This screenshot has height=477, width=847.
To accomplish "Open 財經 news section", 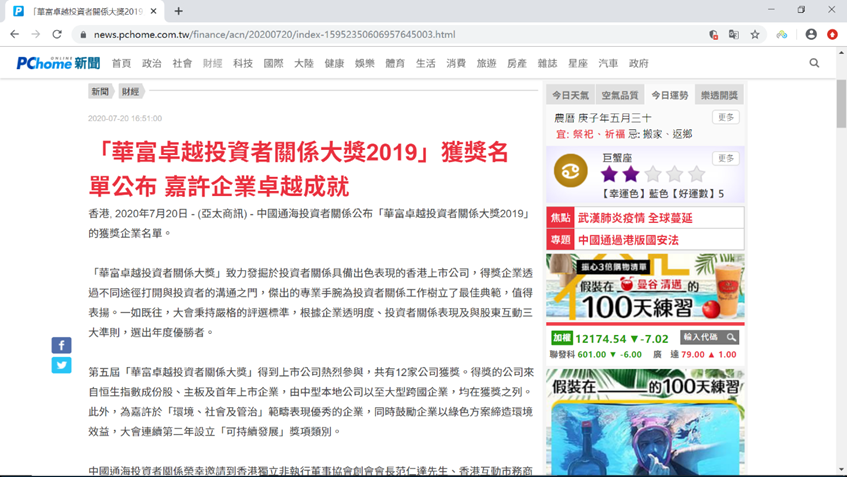I will [212, 63].
